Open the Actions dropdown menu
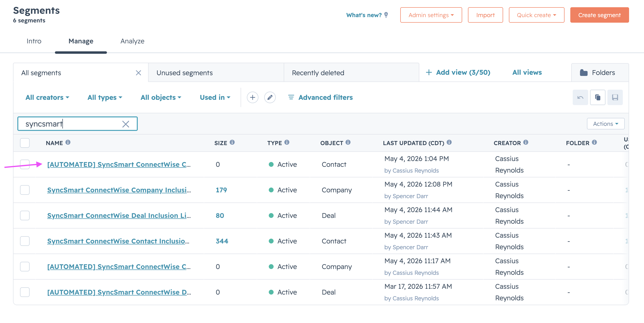The height and width of the screenshot is (323, 644). [605, 124]
